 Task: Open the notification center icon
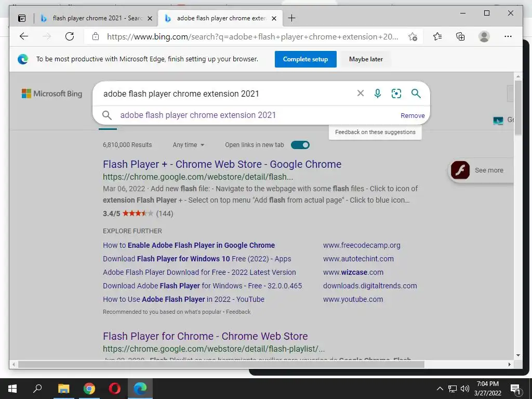(x=516, y=389)
